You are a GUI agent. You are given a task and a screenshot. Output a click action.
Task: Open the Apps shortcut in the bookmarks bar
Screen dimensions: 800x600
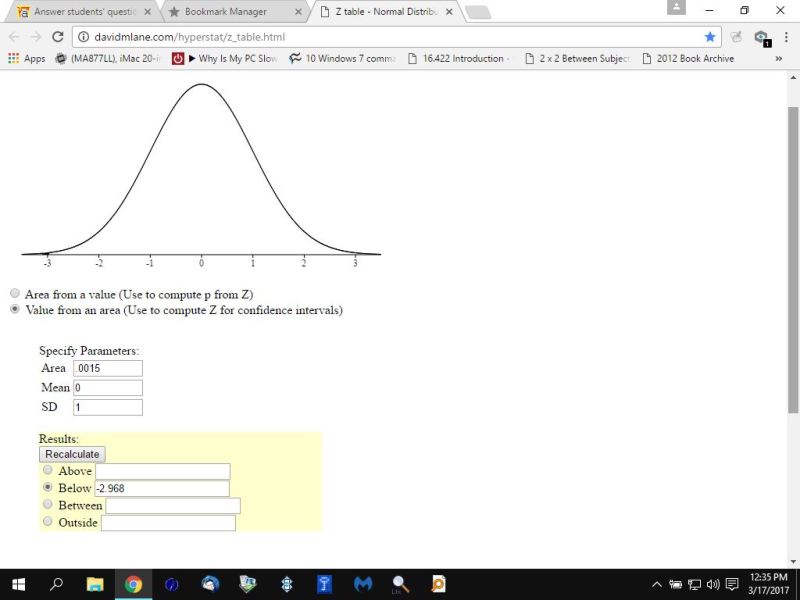27,59
